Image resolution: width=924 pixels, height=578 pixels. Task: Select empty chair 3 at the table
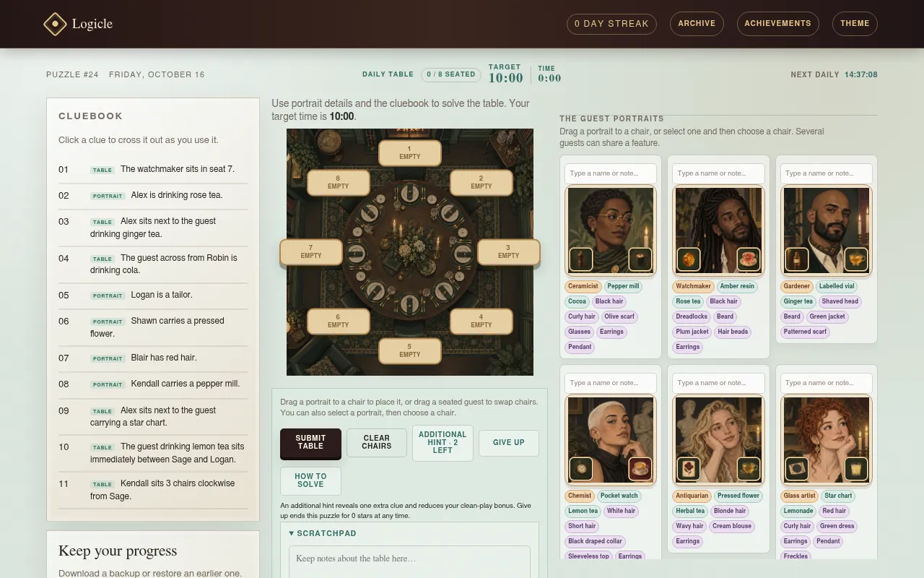[508, 252]
